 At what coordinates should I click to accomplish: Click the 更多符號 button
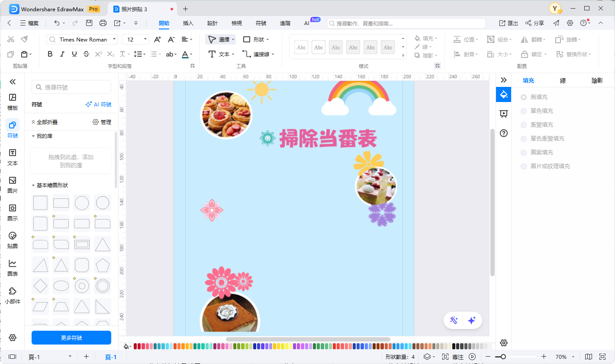click(x=71, y=338)
